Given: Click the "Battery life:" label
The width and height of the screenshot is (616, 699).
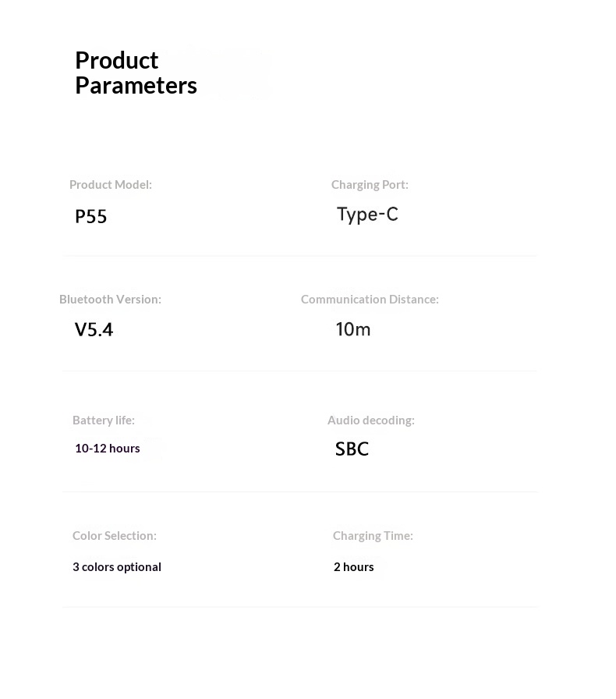Looking at the screenshot, I should click(x=104, y=420).
